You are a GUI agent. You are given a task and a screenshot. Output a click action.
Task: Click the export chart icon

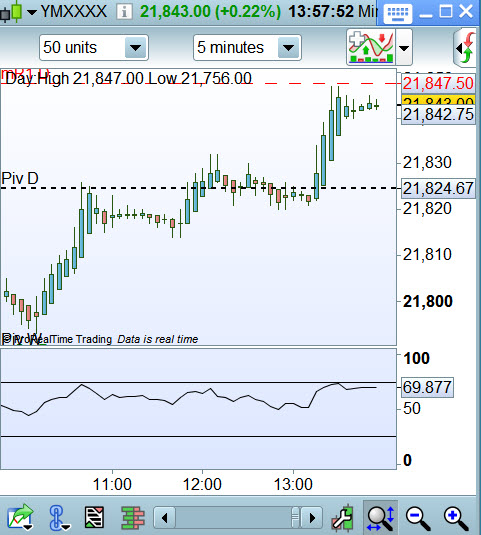20,517
